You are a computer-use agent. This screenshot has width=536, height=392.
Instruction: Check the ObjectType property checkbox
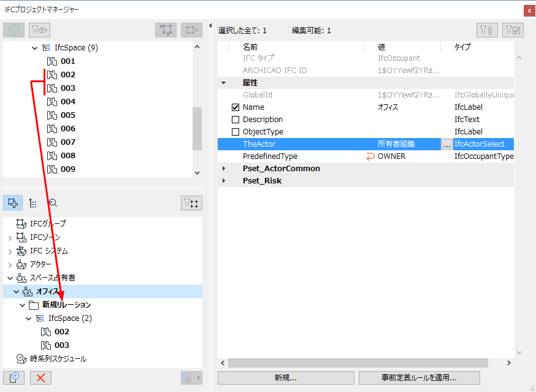coord(235,132)
